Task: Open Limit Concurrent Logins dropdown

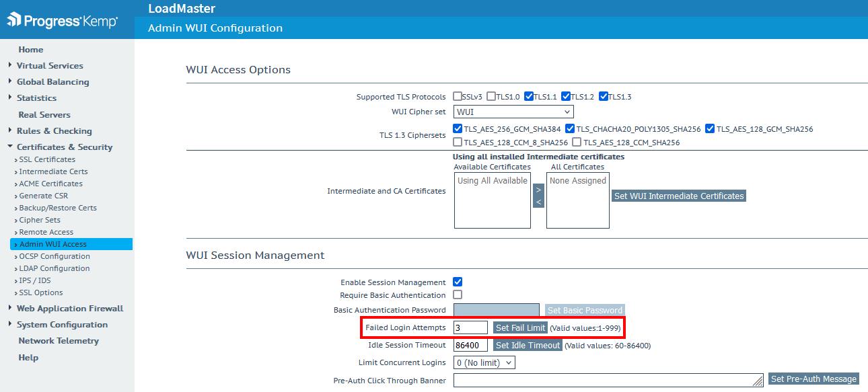Action: (x=484, y=362)
